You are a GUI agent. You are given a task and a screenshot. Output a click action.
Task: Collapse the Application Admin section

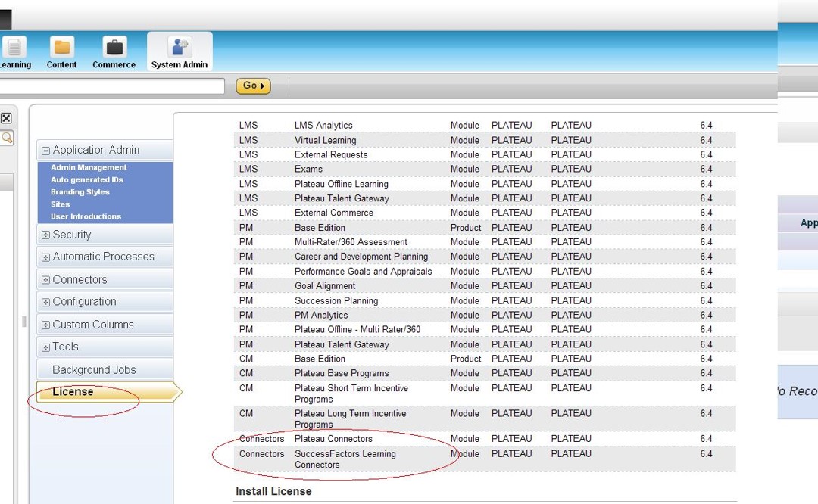click(x=46, y=151)
